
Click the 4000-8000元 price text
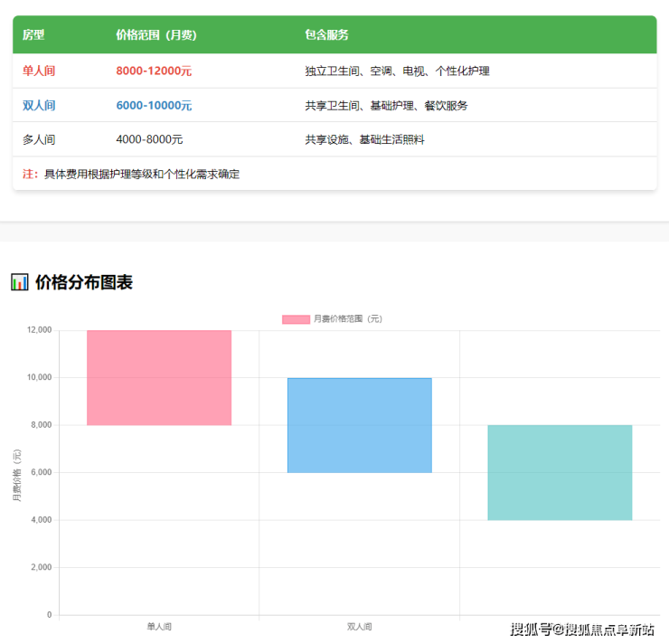pos(150,140)
